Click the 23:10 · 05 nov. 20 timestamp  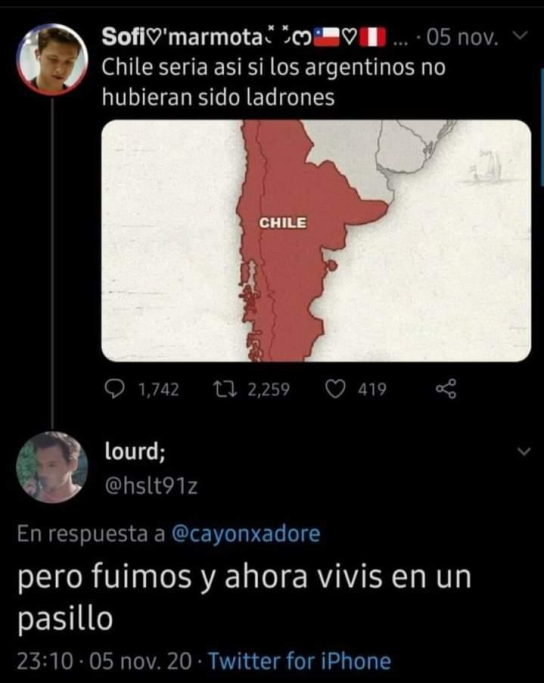point(104,661)
